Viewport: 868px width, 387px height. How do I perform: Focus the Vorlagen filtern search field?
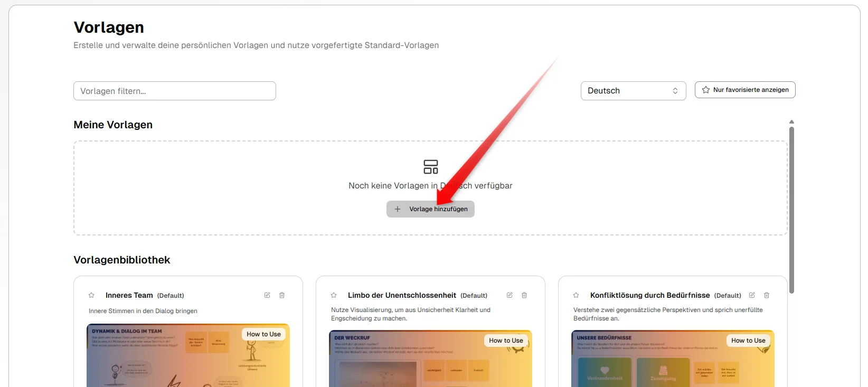[x=175, y=91]
